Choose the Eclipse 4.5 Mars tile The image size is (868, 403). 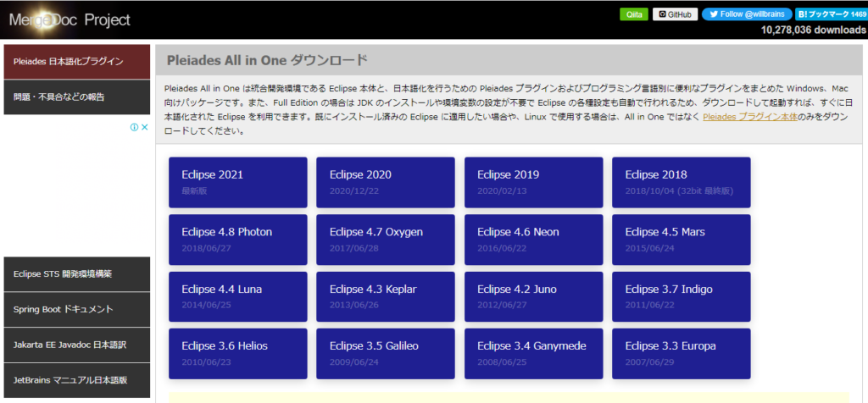tap(682, 240)
